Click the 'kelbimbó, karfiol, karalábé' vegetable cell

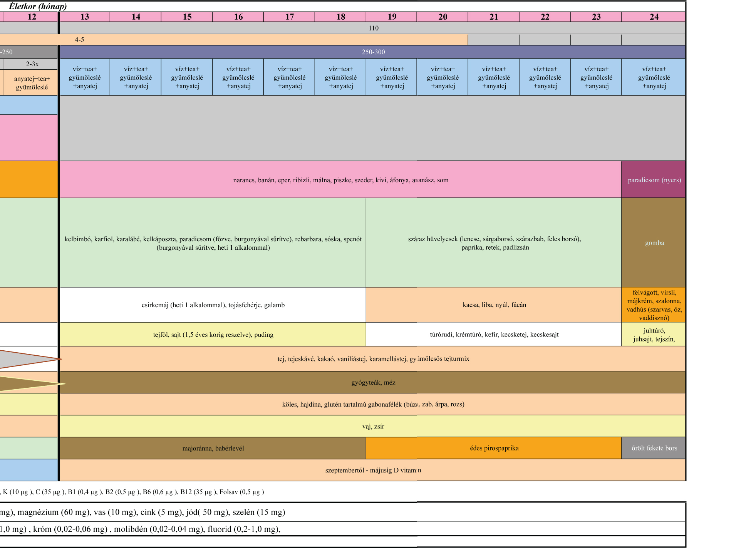(213, 243)
